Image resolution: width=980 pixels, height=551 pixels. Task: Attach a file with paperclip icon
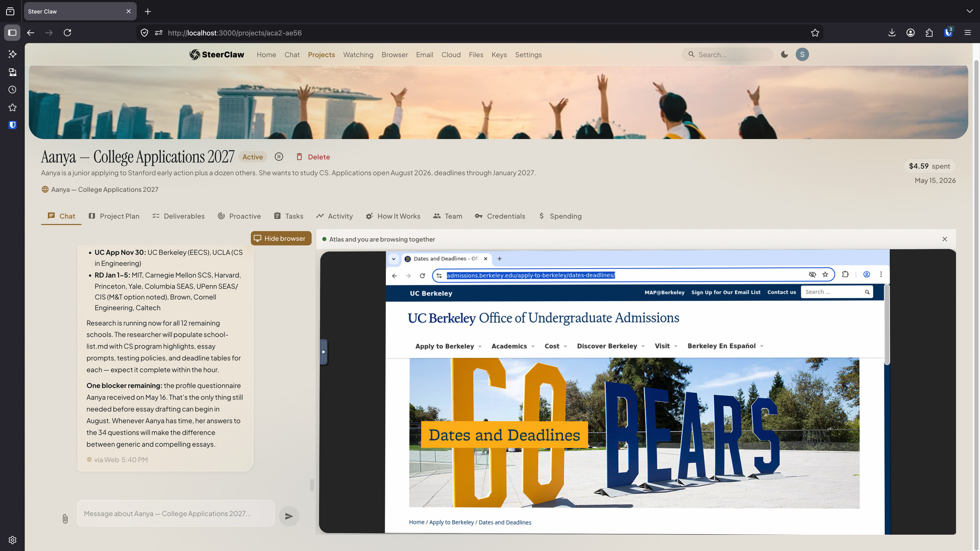[x=65, y=519]
